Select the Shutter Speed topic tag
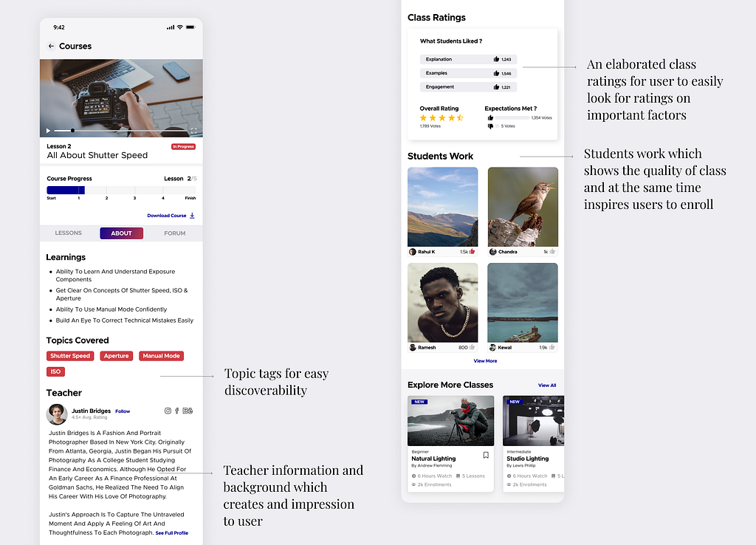The image size is (756, 545). [70, 356]
